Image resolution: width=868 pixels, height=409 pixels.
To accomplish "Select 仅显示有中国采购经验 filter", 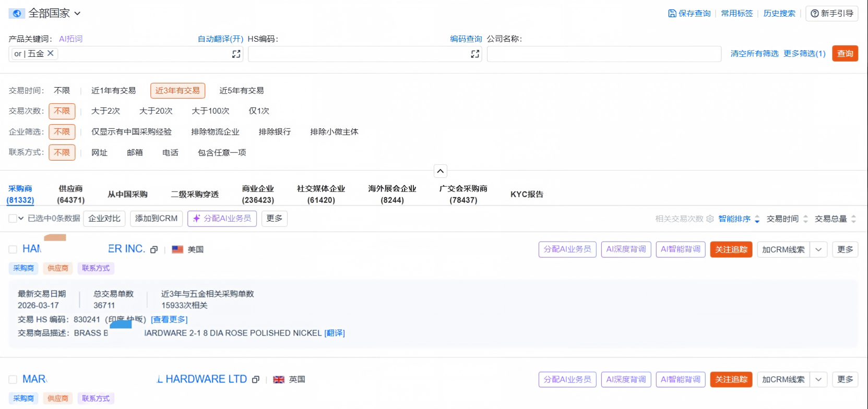I will coord(132,132).
